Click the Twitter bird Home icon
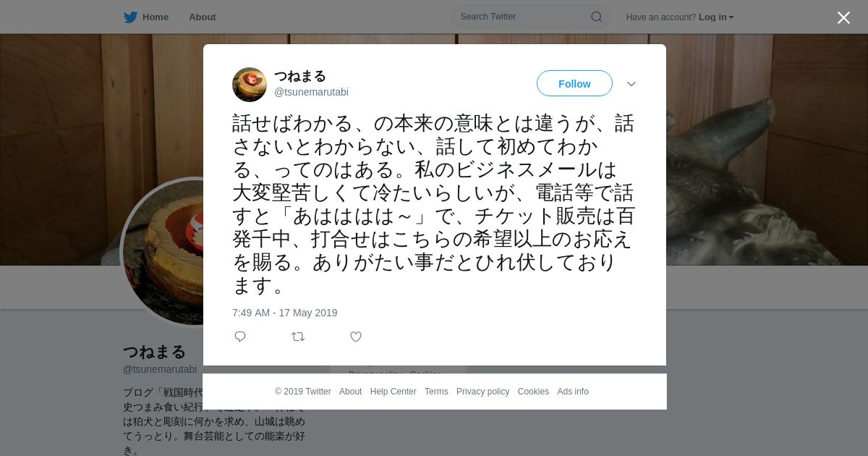868x456 pixels. [x=130, y=17]
